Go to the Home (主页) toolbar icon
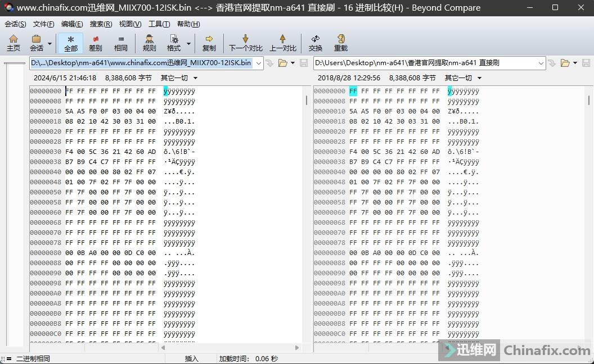This screenshot has width=594, height=364. point(13,43)
